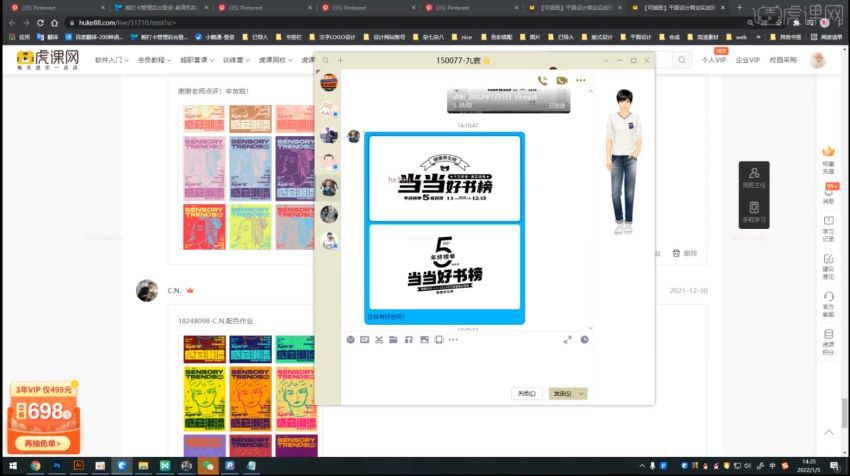Click the delete trash icon on the comment

click(676, 253)
